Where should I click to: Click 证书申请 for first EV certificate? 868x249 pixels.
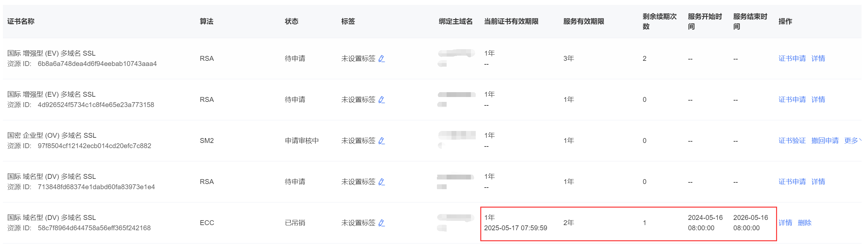[792, 59]
